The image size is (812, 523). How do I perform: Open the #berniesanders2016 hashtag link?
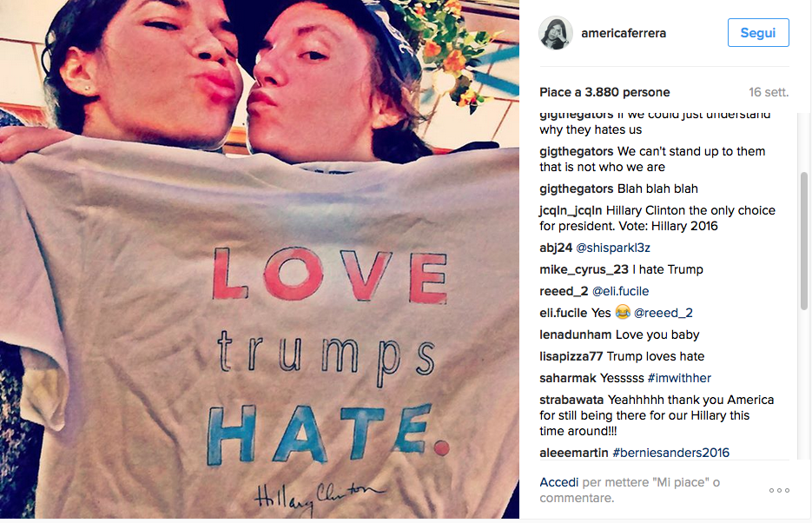pyautogui.click(x=670, y=453)
